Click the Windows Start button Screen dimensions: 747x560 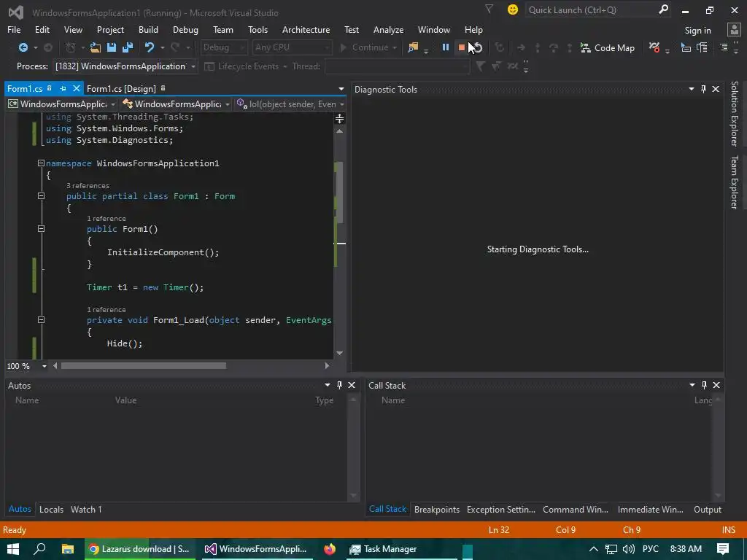13,549
